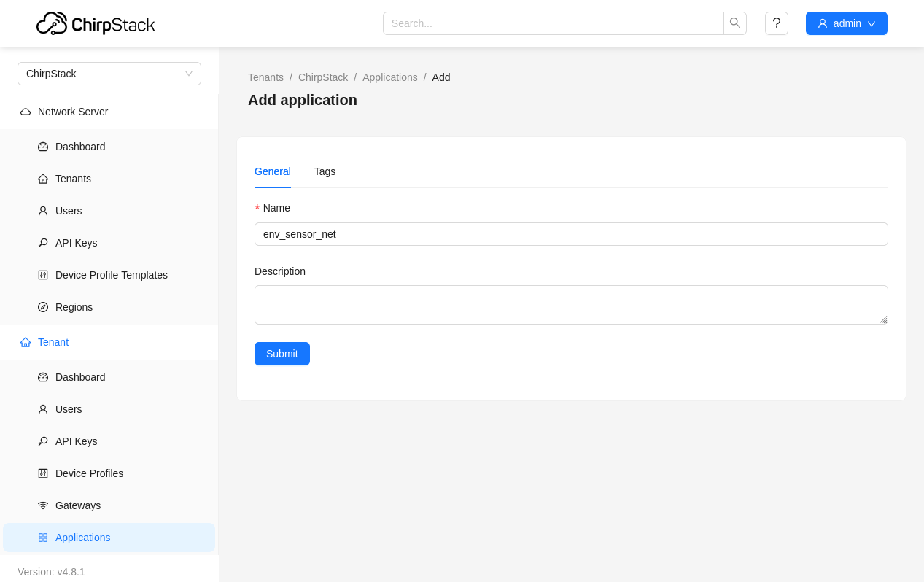
Task: Click the Applications grid icon
Action: click(43, 538)
